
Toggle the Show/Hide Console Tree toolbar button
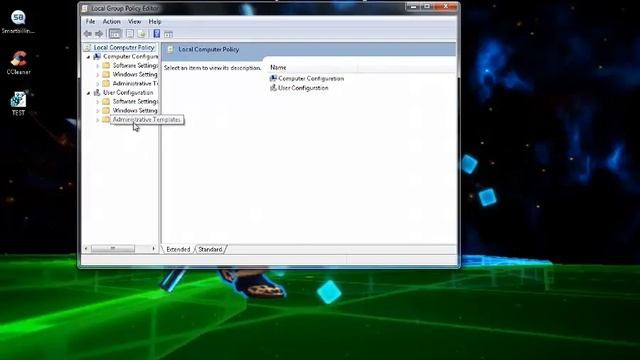coord(115,34)
